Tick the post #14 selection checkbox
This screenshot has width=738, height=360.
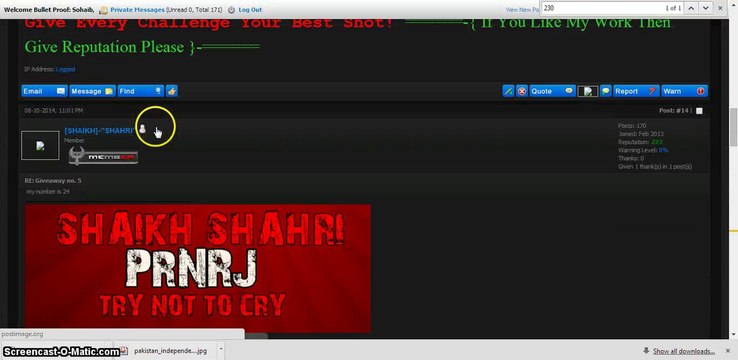[699, 111]
